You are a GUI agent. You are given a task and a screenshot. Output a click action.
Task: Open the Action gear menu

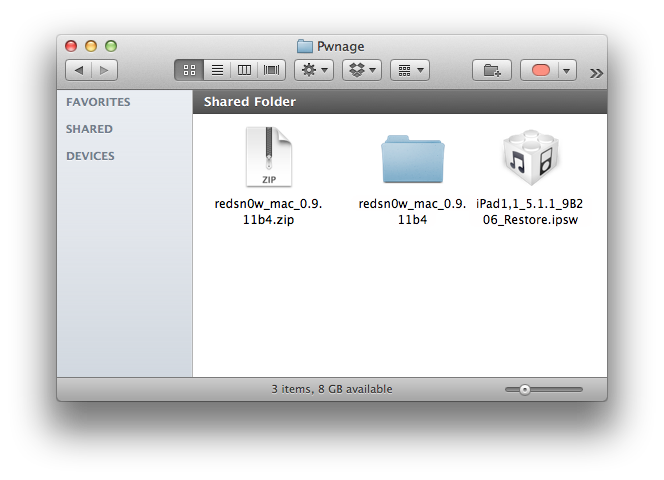tap(313, 70)
